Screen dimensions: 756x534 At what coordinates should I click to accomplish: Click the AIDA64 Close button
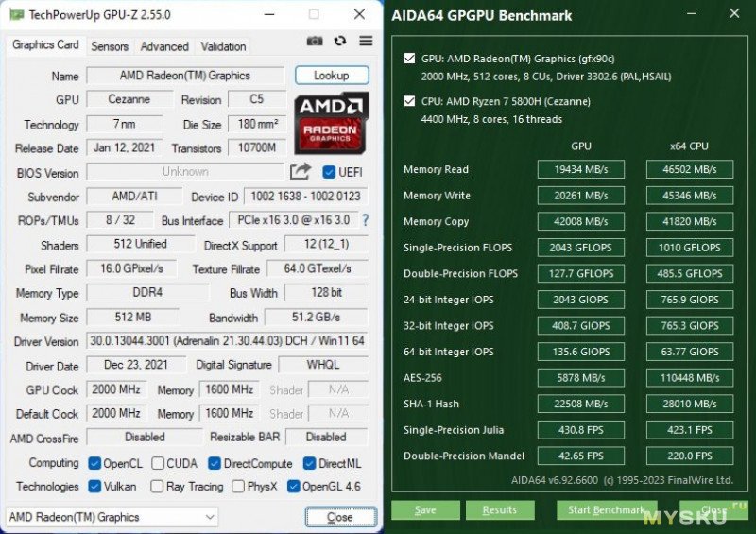click(713, 509)
